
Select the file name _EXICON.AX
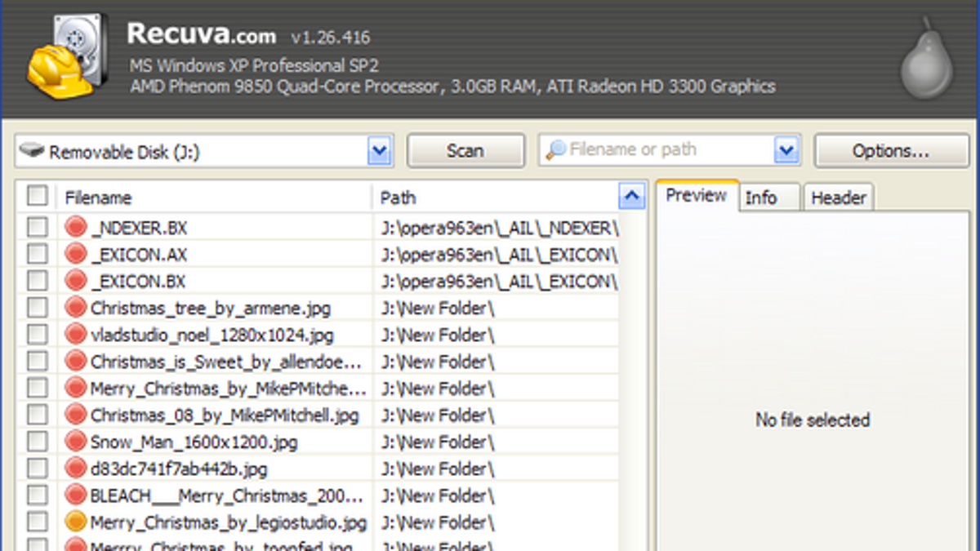click(x=139, y=255)
